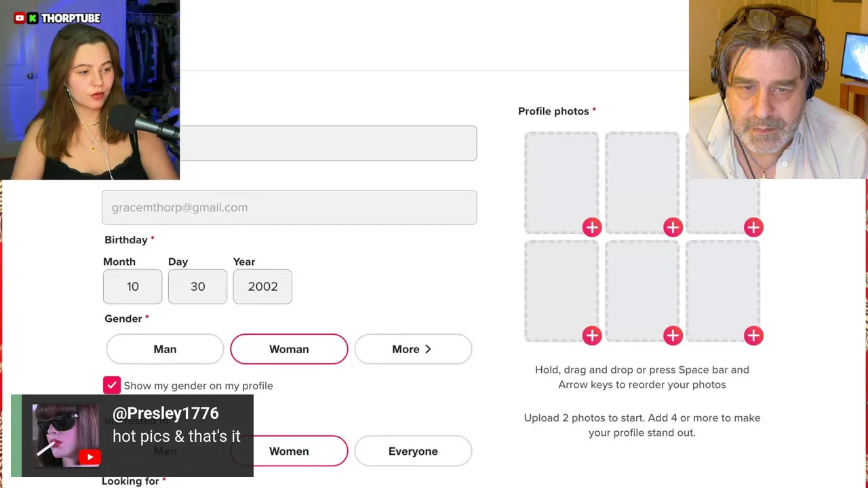The image size is (868, 488).
Task: Click the birthday Month field
Action: (x=132, y=287)
